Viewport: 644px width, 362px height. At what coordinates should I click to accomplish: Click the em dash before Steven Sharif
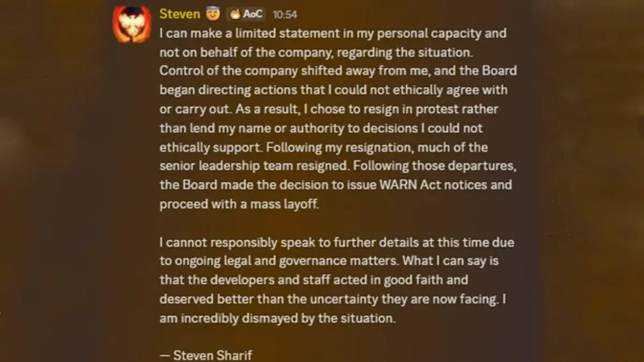click(165, 354)
